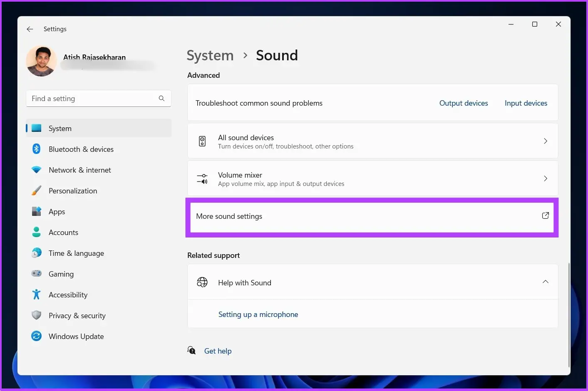Open Volume mixer chevron arrow

(545, 178)
